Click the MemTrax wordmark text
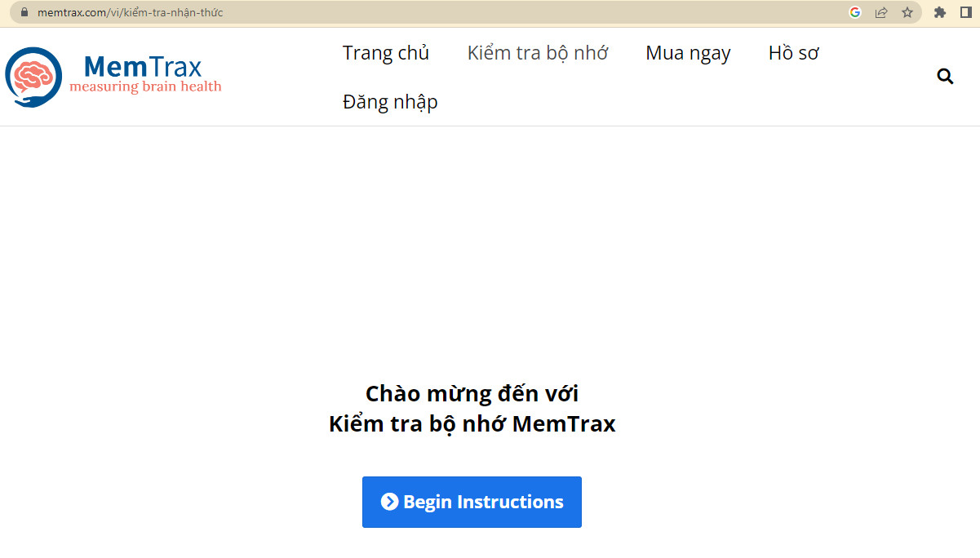The image size is (980, 558). (x=143, y=65)
